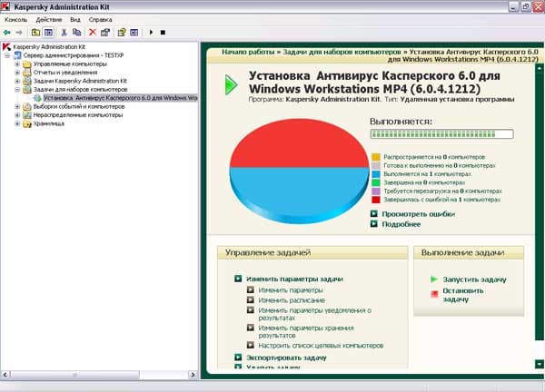Click the large green play arrow by the title
Image resolution: width=545 pixels, height=392 pixels.
click(231, 84)
